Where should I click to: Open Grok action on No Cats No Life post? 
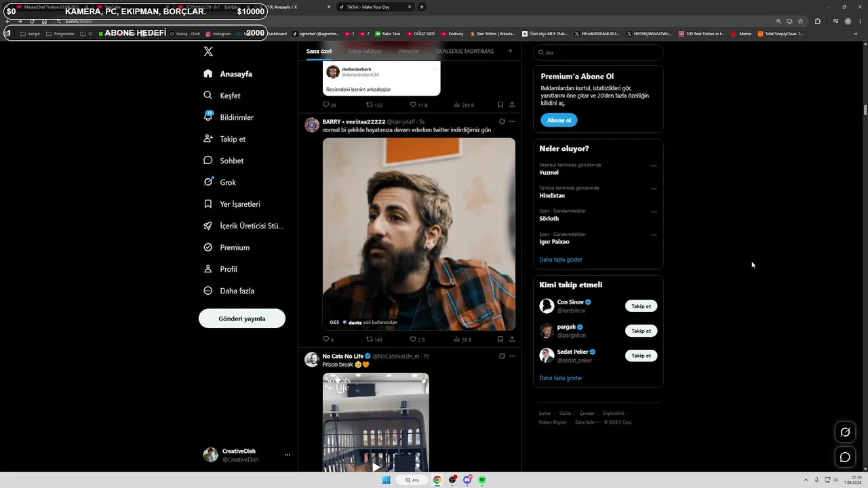(502, 356)
